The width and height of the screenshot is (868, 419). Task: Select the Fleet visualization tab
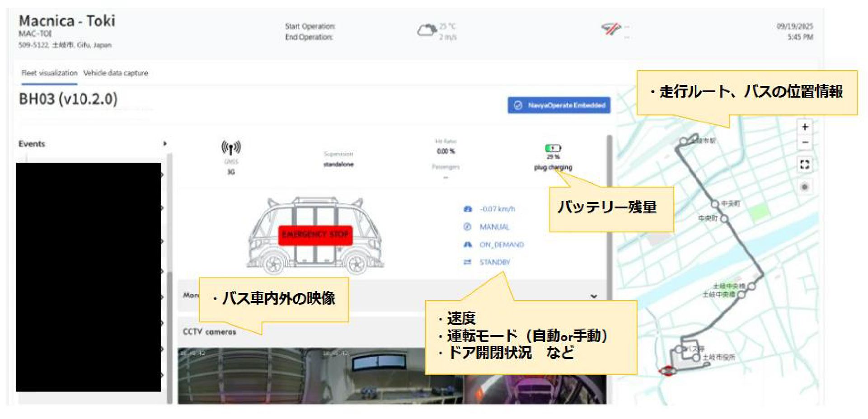[x=49, y=73]
